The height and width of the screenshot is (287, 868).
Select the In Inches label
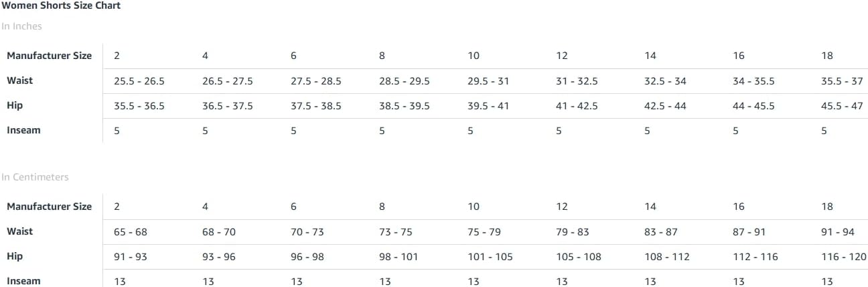(21, 26)
